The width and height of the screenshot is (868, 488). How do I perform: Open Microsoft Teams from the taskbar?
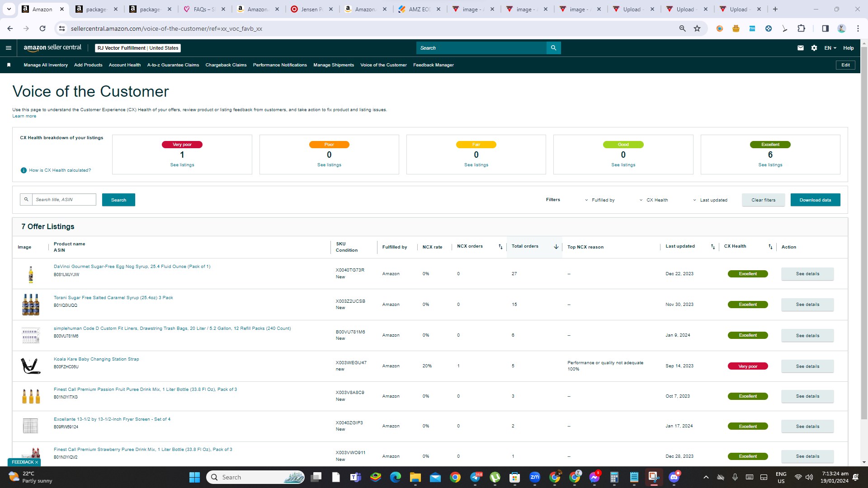(x=355, y=477)
